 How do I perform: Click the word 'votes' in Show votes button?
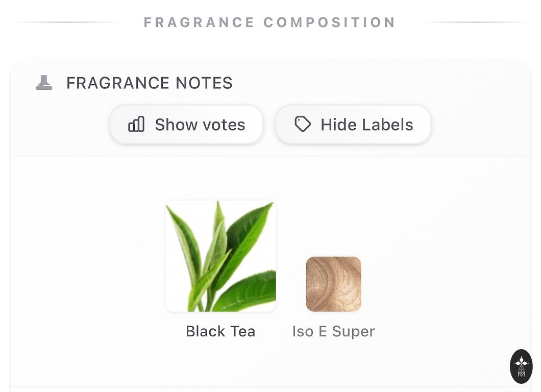pos(222,125)
